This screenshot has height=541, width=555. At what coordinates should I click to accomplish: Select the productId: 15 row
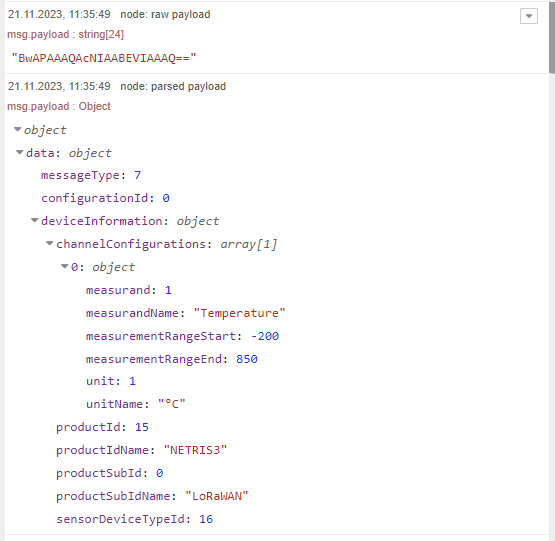[102, 427]
